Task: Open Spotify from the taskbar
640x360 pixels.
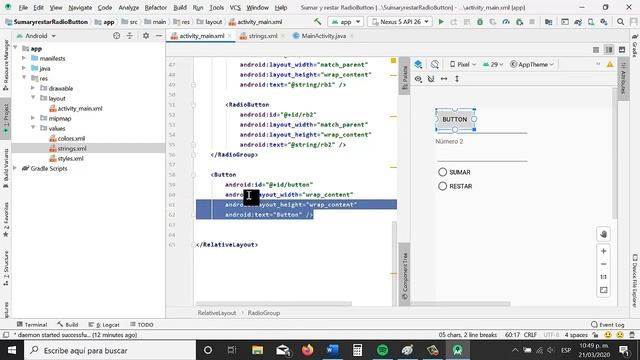Action: click(x=382, y=350)
